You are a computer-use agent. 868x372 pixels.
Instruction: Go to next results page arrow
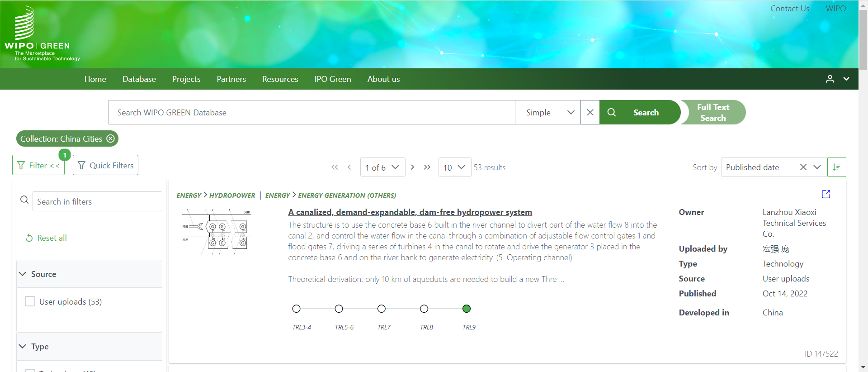[x=412, y=167]
